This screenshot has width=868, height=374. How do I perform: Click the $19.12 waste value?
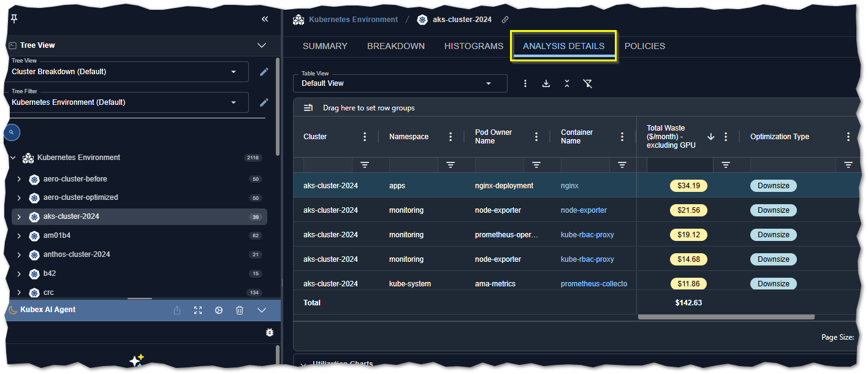click(688, 234)
